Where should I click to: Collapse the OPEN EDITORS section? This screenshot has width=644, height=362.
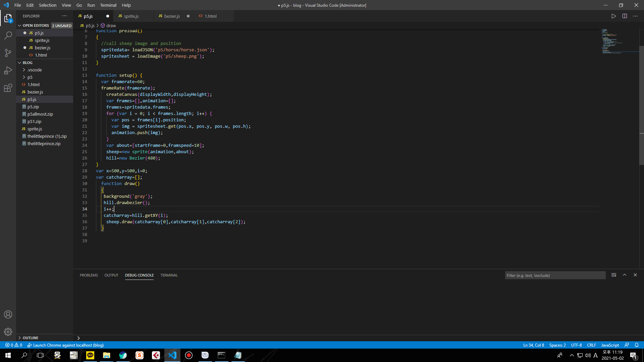(x=36, y=25)
